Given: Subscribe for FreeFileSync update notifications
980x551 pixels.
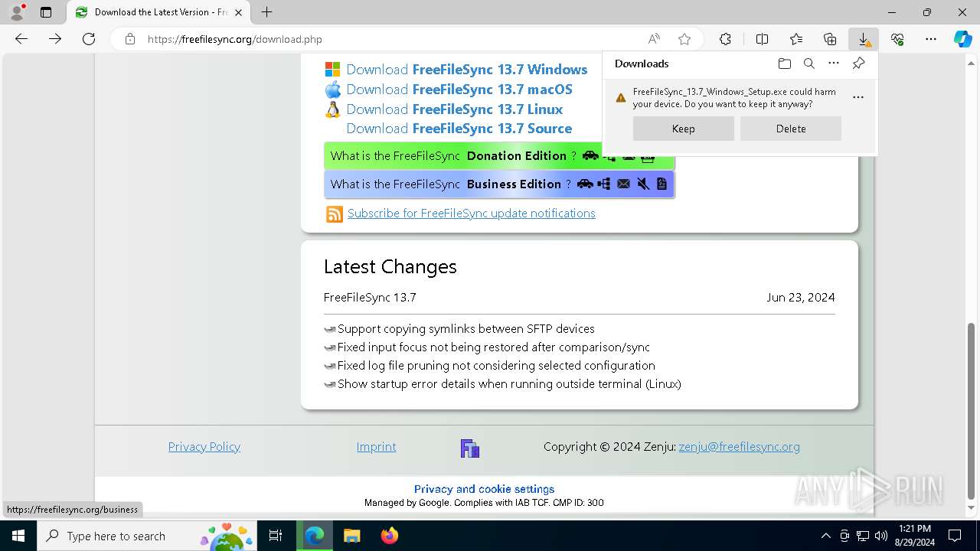Looking at the screenshot, I should pyautogui.click(x=472, y=214).
